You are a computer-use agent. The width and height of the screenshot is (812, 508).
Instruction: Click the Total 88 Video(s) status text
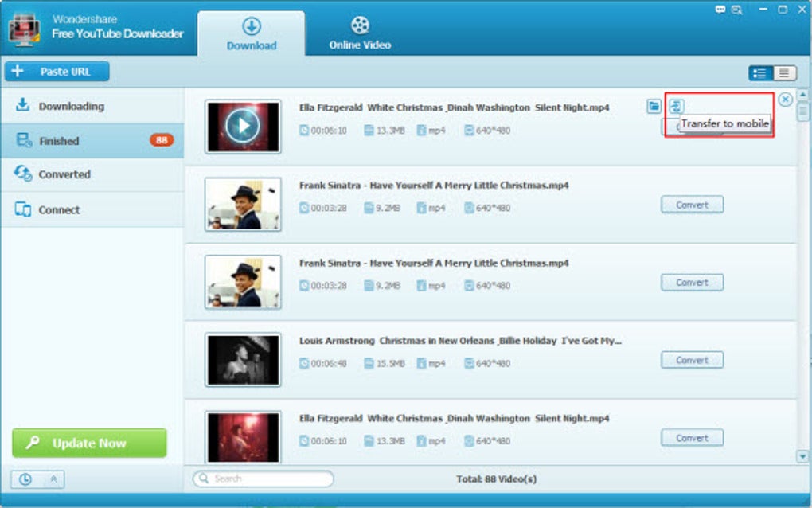[496, 479]
